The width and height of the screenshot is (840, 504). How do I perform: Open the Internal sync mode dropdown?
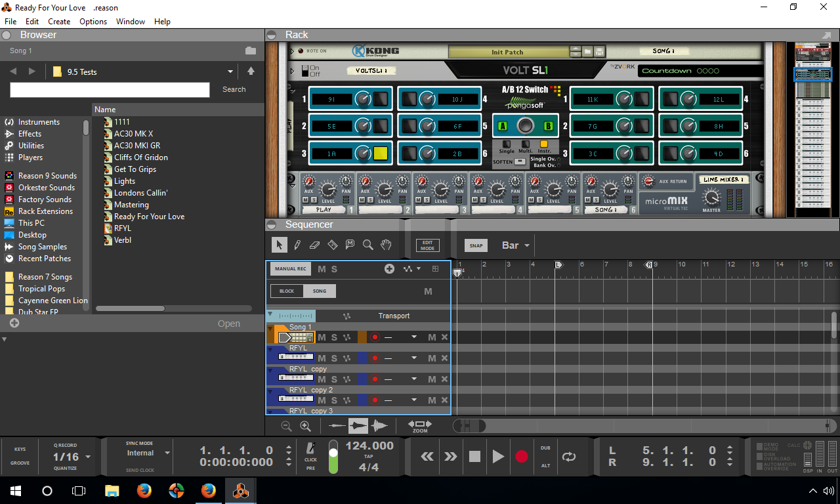coord(167,453)
